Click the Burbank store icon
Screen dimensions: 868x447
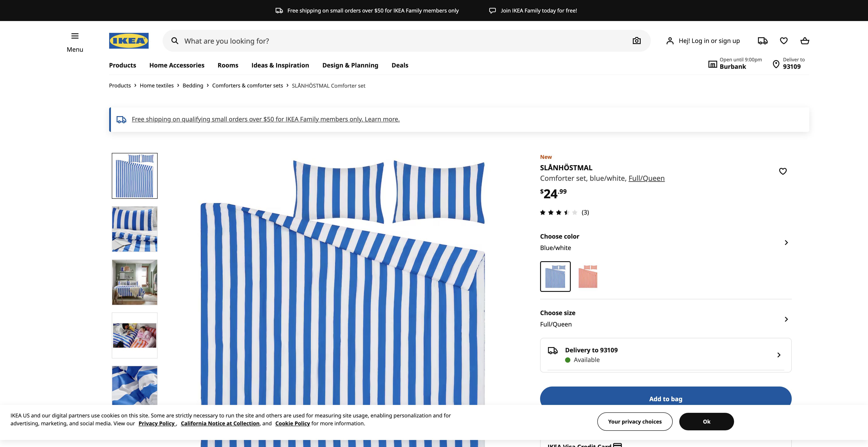(x=712, y=64)
